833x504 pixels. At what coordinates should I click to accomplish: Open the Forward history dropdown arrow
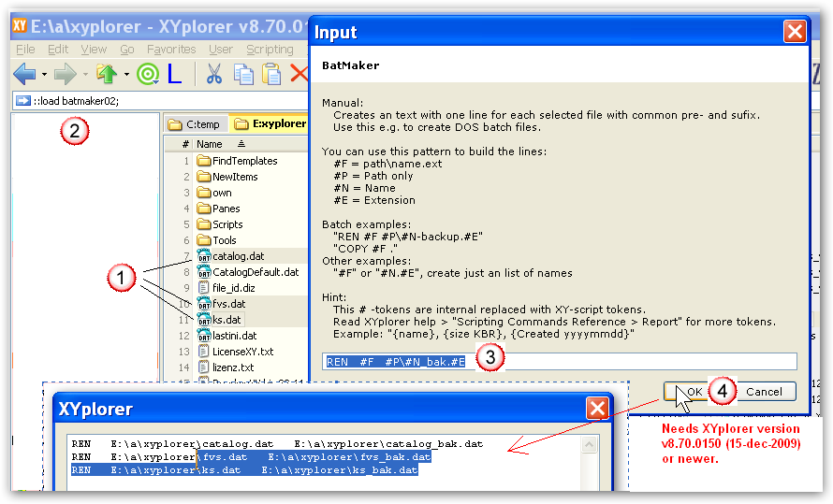[85, 74]
